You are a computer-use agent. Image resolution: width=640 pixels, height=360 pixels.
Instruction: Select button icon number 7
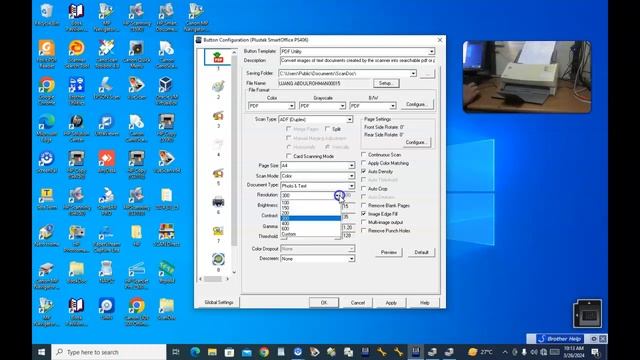point(218,231)
